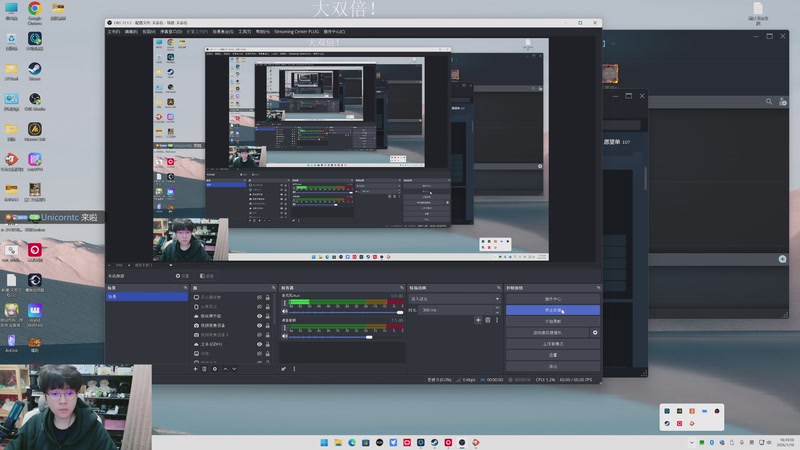This screenshot has height=450, width=800.
Task: Open 工具(T) menu in OBS
Action: (244, 32)
